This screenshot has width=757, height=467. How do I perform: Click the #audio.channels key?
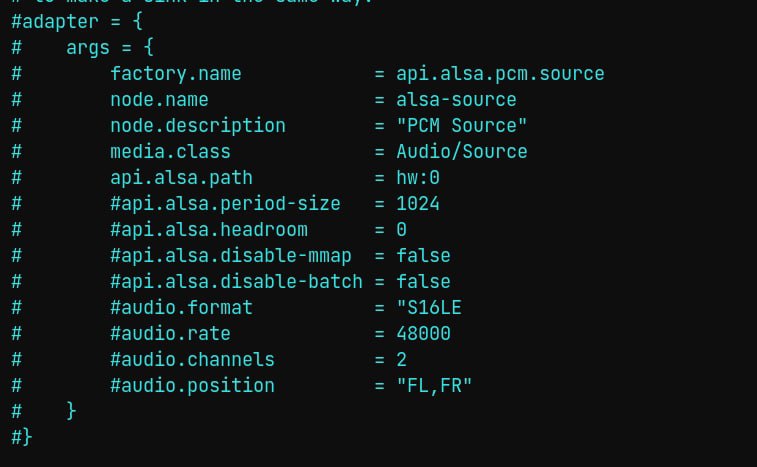(192, 360)
